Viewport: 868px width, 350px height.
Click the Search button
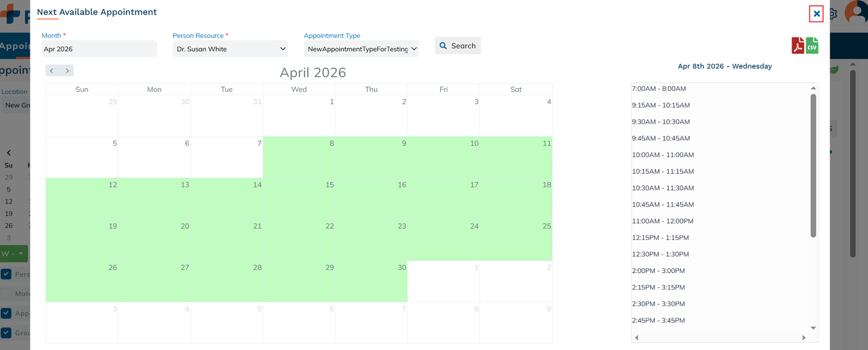pyautogui.click(x=457, y=46)
